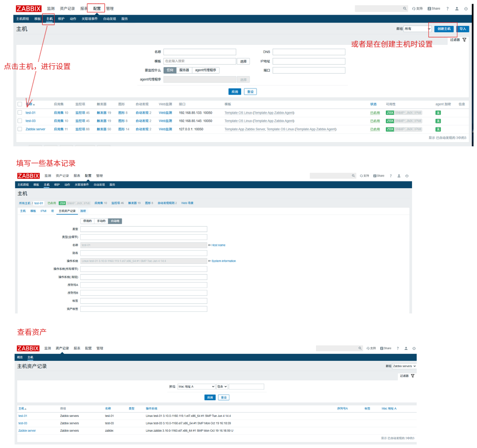Tick the checkbox for host test-01
This screenshot has height=448, width=477.
(20, 112)
